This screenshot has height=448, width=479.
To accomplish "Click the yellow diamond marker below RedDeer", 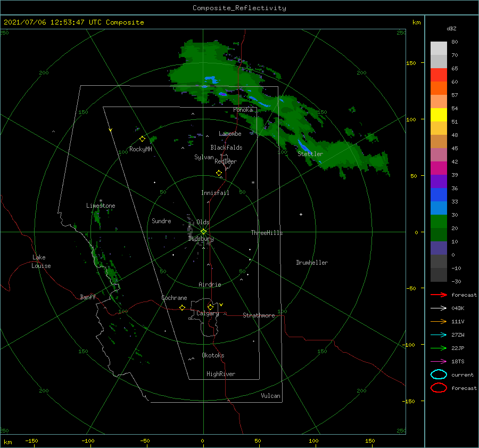I will point(219,173).
